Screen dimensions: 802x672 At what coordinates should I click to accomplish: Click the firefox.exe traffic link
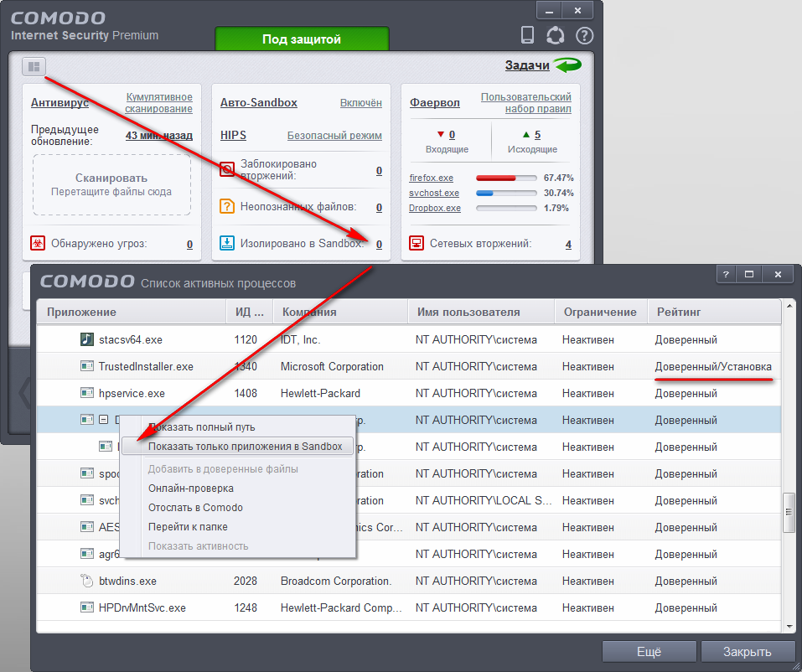432,178
